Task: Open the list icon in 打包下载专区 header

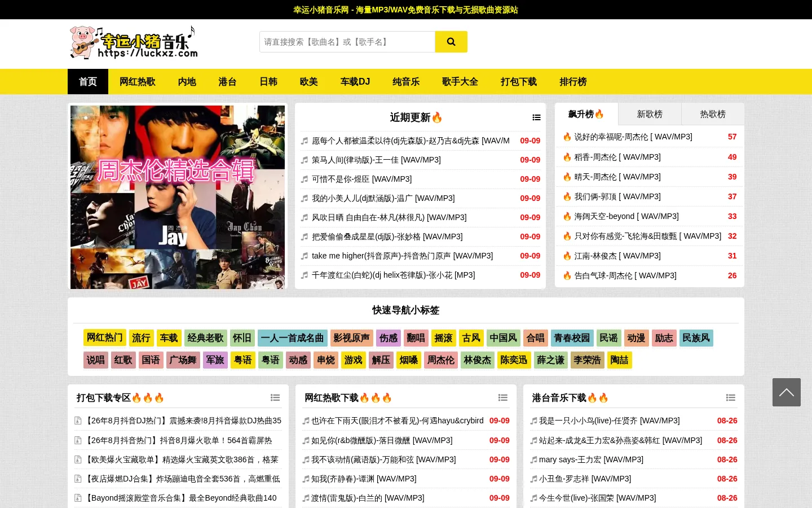Action: click(x=275, y=398)
